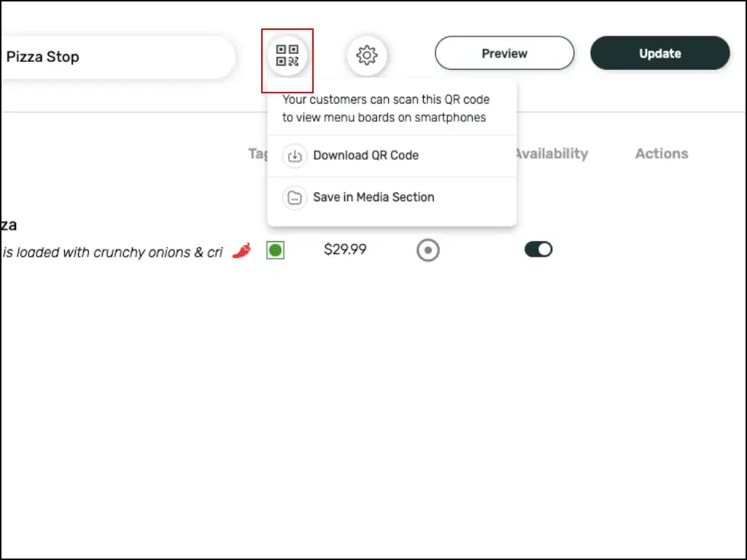Click the download arrow icon in the popup
This screenshot has height=560, width=747.
pyautogui.click(x=295, y=156)
